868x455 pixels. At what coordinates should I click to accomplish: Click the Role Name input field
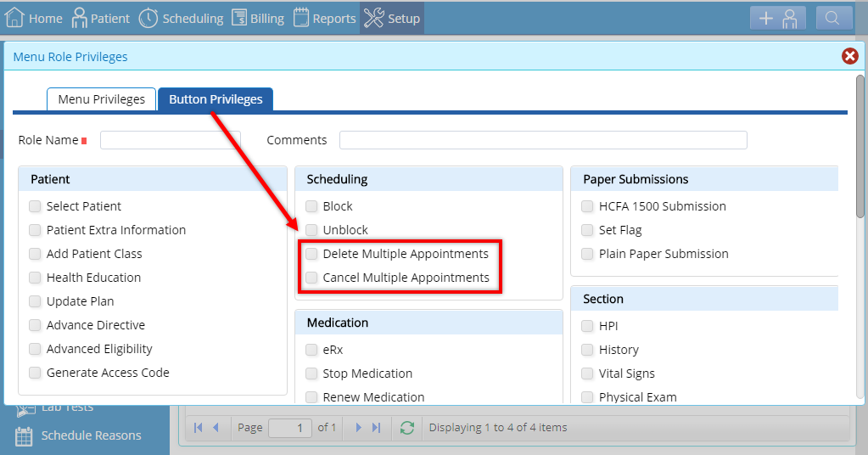tap(171, 140)
